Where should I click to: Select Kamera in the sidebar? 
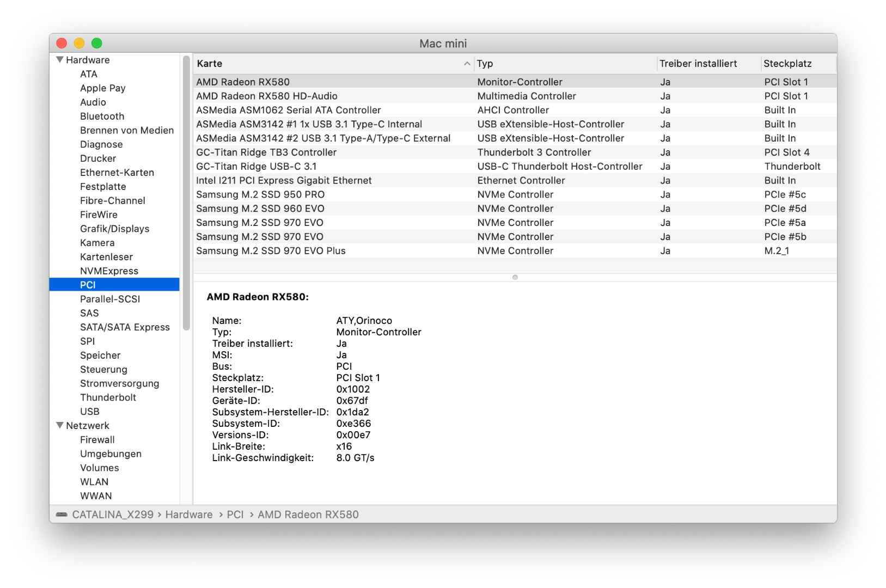pyautogui.click(x=97, y=243)
